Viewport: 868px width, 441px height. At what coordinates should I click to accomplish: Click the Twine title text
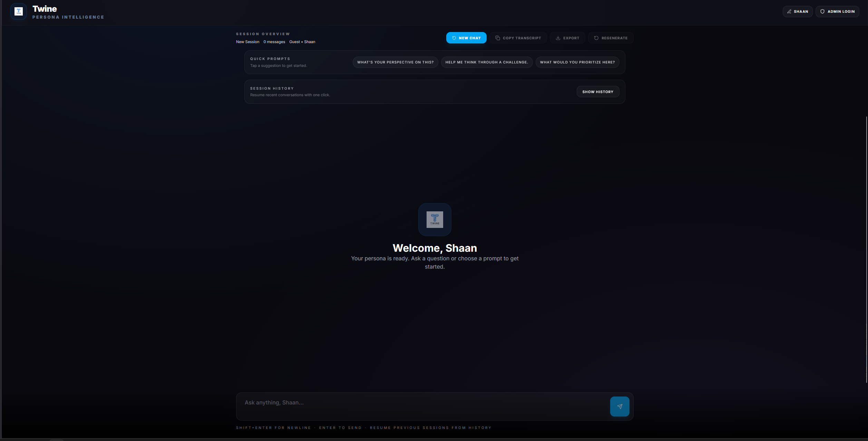[x=45, y=9]
